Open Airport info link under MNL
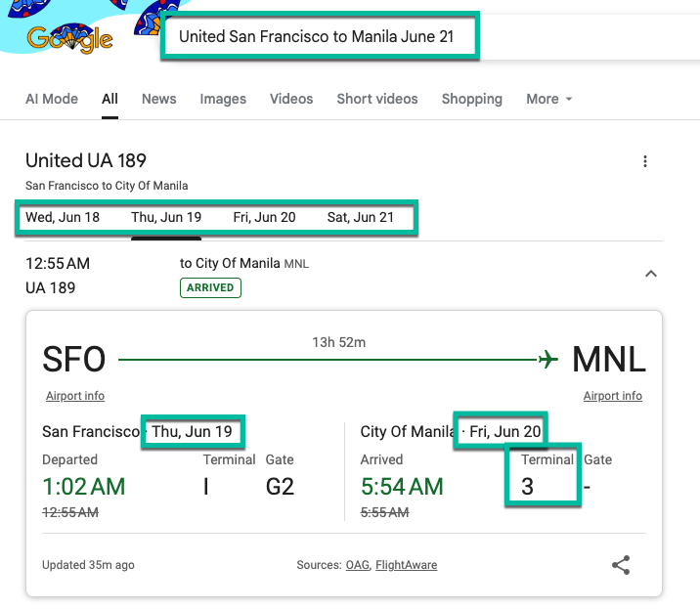Image resolution: width=700 pixels, height=609 pixels. click(612, 396)
